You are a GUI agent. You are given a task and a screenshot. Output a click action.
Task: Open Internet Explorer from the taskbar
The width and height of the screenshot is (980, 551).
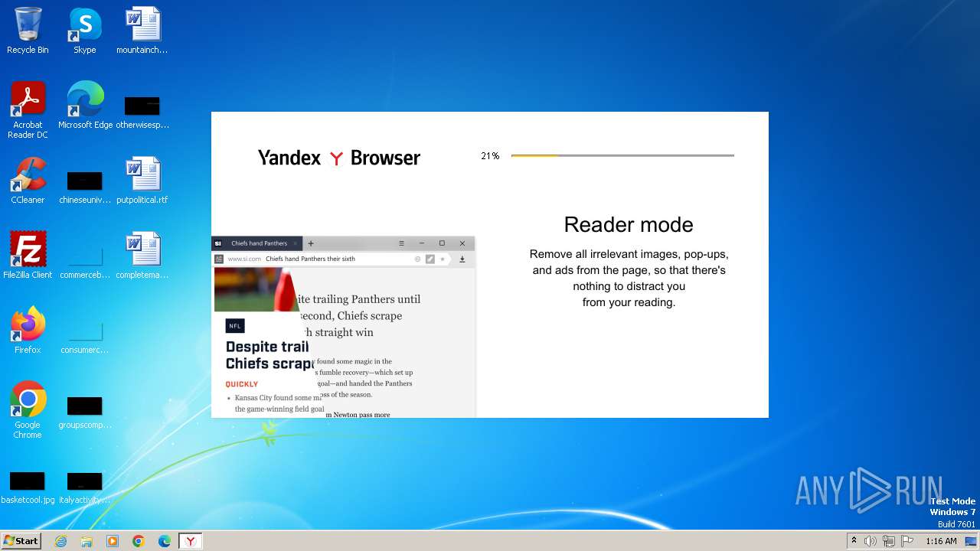click(60, 541)
